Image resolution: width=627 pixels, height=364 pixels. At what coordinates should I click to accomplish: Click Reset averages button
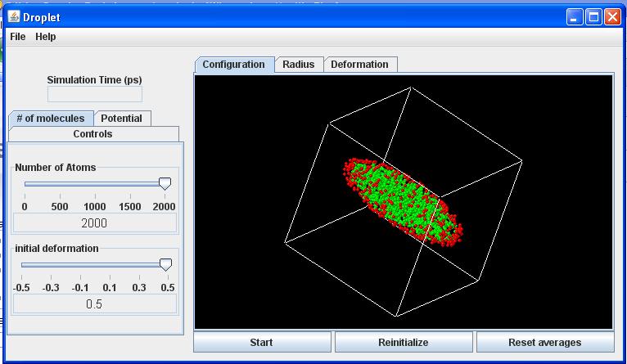click(544, 343)
